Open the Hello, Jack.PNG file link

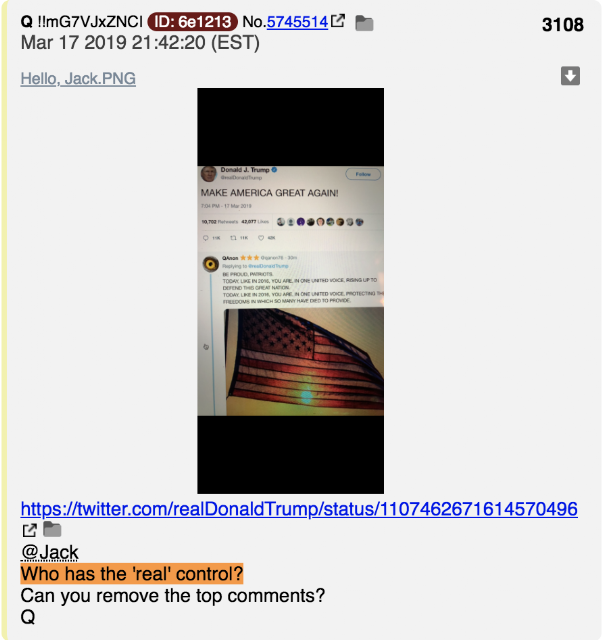[78, 78]
